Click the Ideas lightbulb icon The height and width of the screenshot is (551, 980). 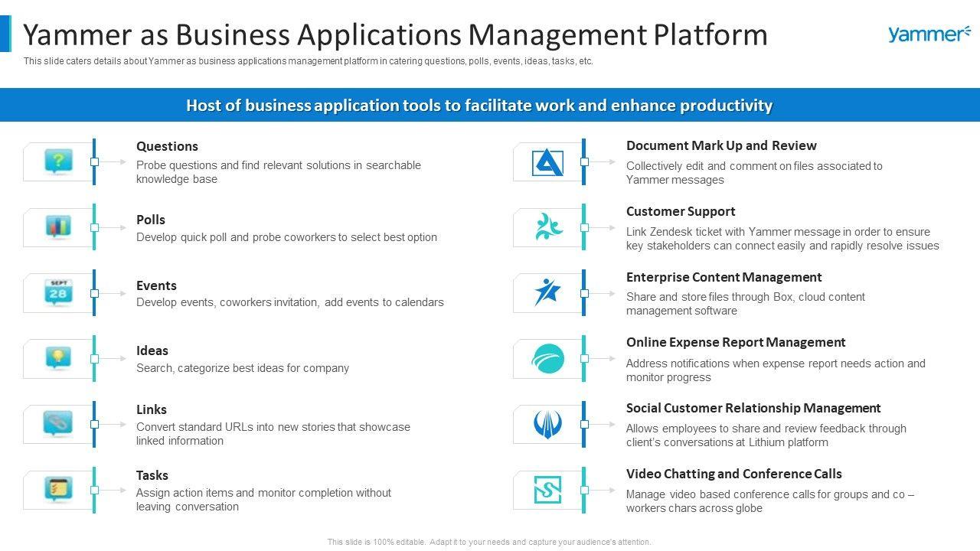click(x=58, y=358)
